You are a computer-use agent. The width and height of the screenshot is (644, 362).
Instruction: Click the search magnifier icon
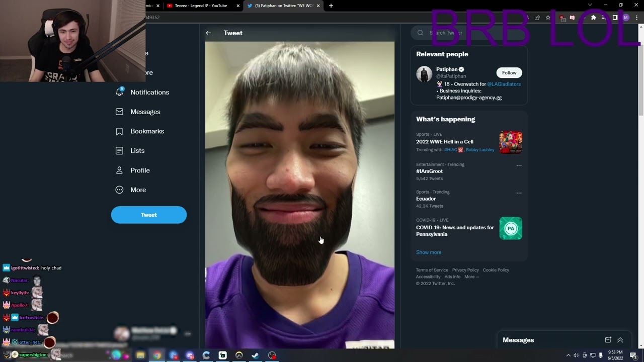pyautogui.click(x=420, y=33)
